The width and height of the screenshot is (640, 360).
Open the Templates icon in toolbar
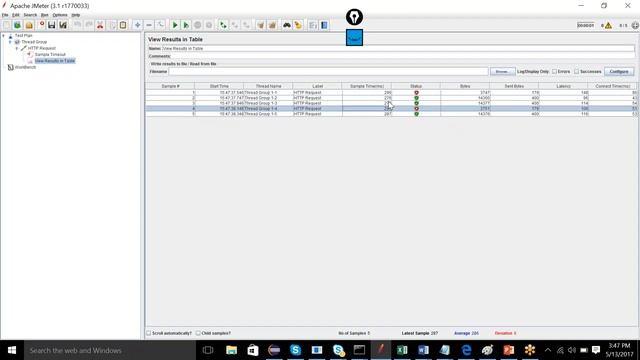click(18, 25)
